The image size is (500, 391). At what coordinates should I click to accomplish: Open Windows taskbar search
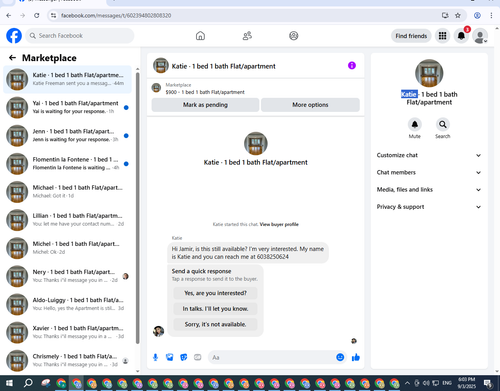pyautogui.click(x=28, y=383)
